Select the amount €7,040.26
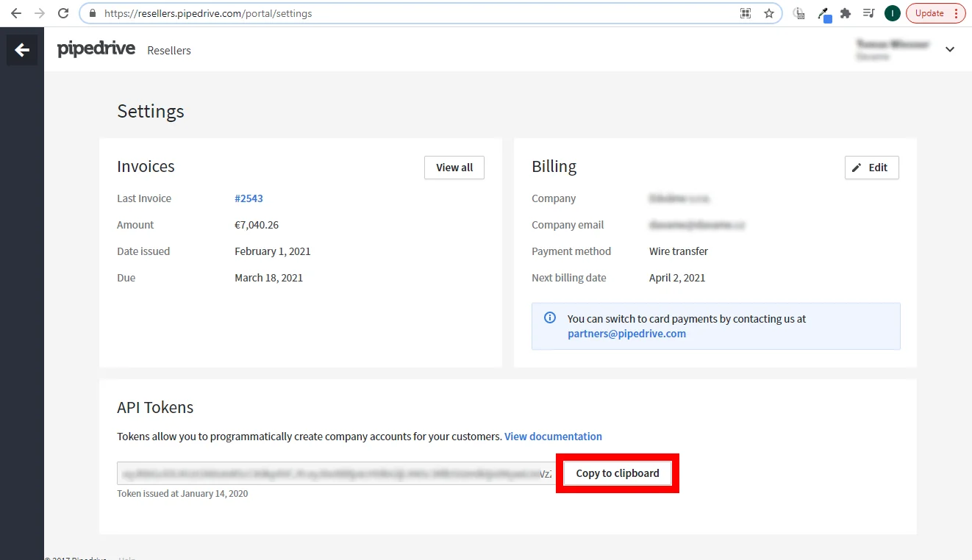972x560 pixels. (x=257, y=225)
